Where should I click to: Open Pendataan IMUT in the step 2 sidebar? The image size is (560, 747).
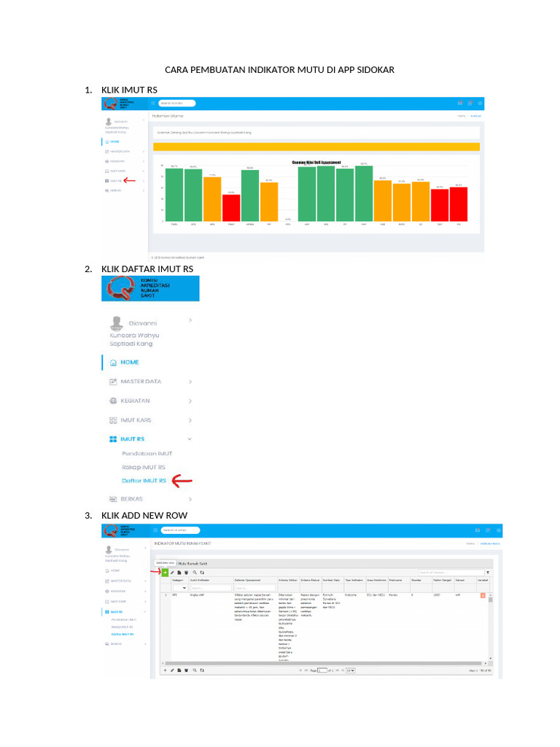click(147, 454)
